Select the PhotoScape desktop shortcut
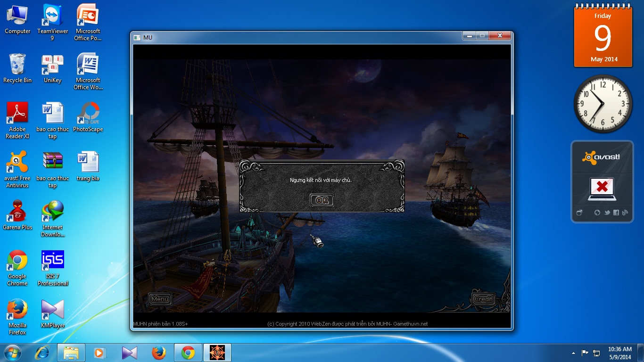644x362 pixels. pos(88,117)
